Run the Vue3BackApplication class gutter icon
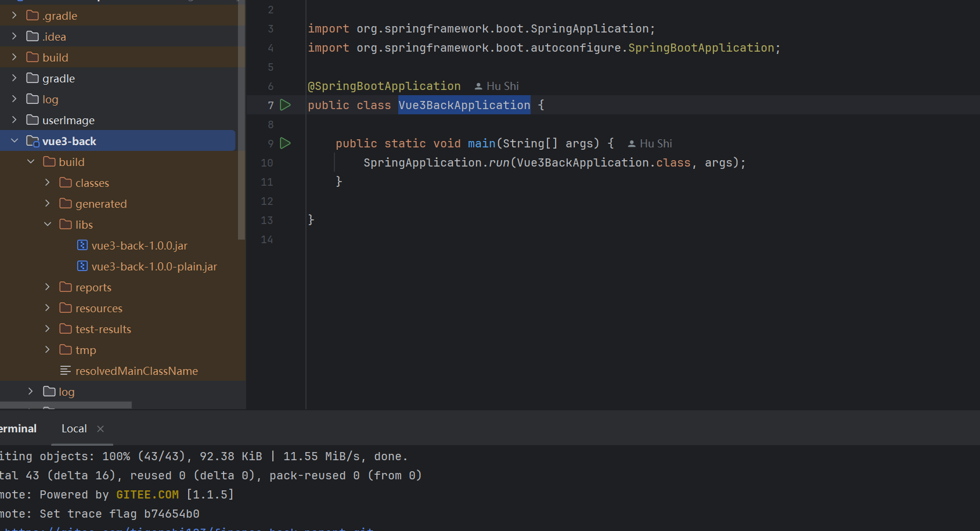This screenshot has height=531, width=980. point(285,105)
